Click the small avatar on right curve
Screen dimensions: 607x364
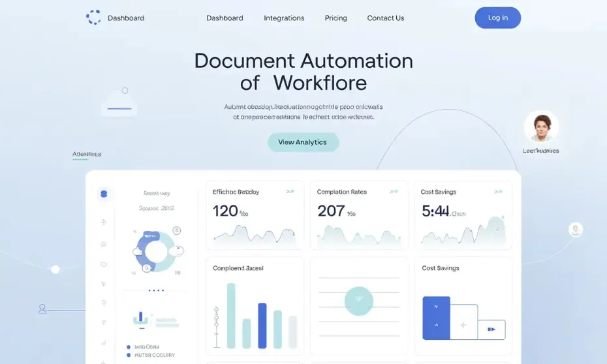tap(575, 229)
